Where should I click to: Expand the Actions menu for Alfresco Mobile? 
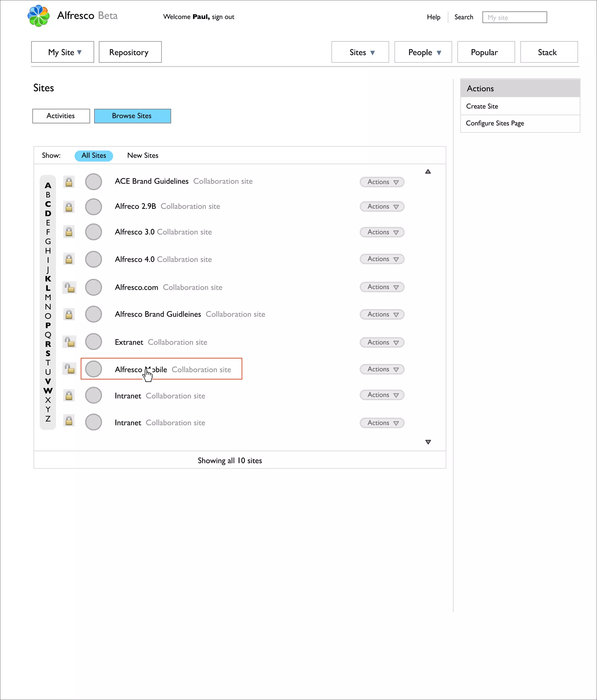click(x=382, y=369)
